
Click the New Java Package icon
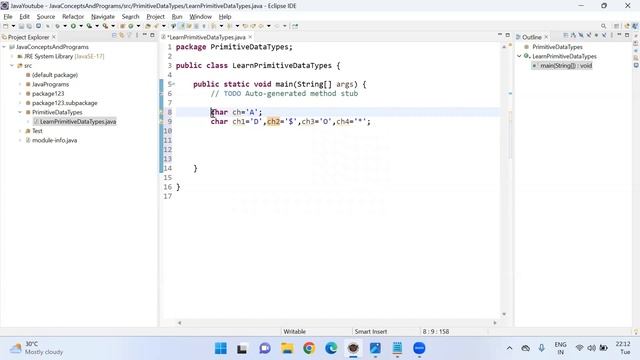pos(122,26)
